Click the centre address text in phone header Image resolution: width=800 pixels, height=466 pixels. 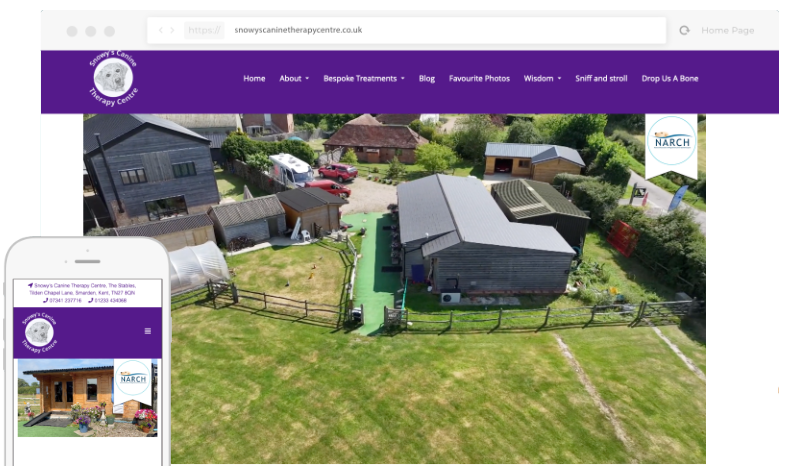click(x=82, y=289)
